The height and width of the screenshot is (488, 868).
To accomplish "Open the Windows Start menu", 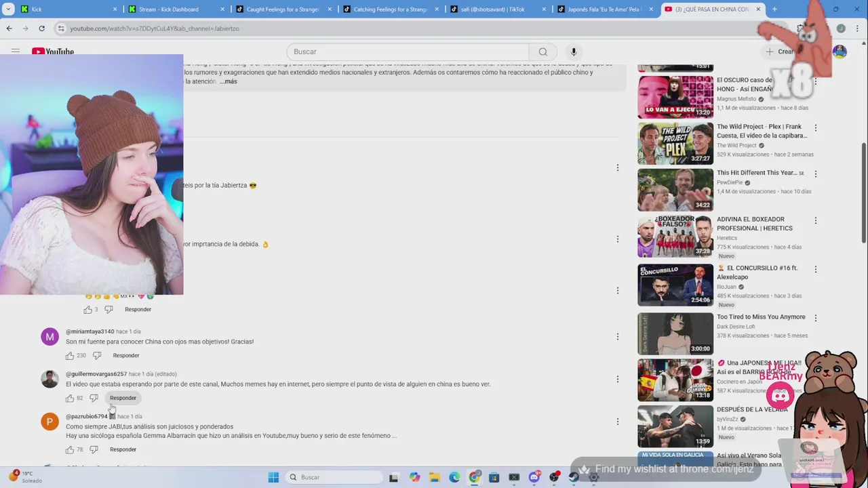I will coord(273,477).
